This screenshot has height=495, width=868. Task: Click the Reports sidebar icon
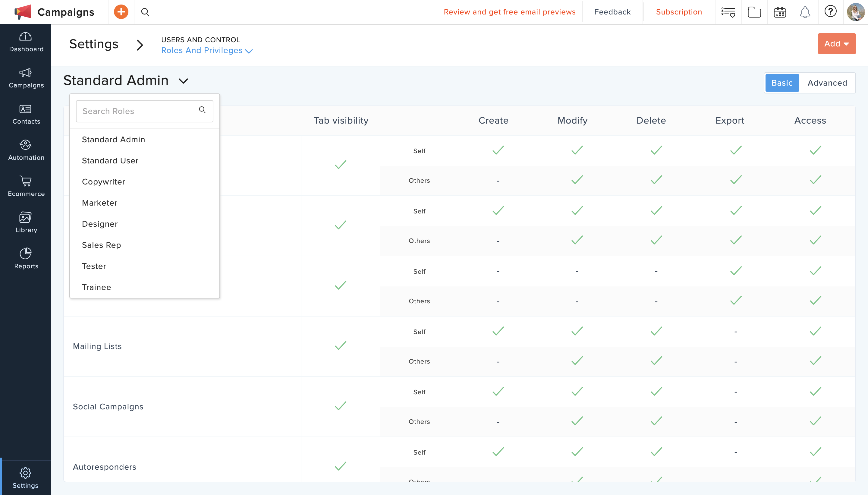(x=26, y=258)
